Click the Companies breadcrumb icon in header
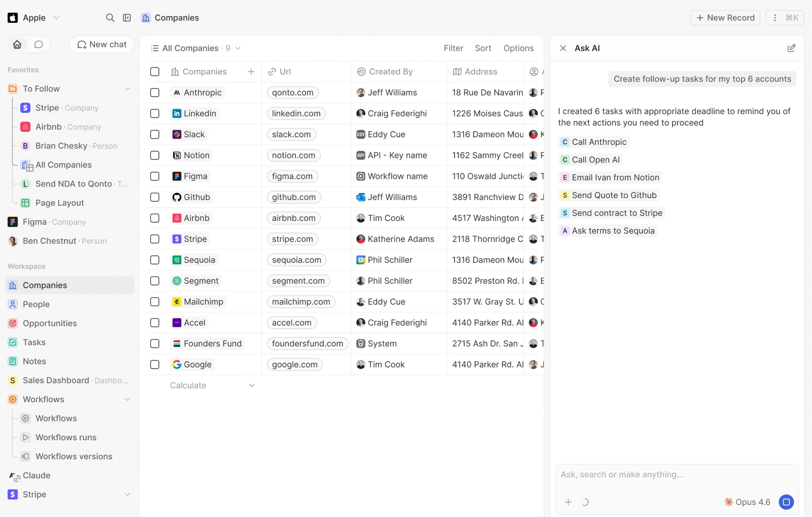Image resolution: width=812 pixels, height=517 pixels. (x=146, y=17)
